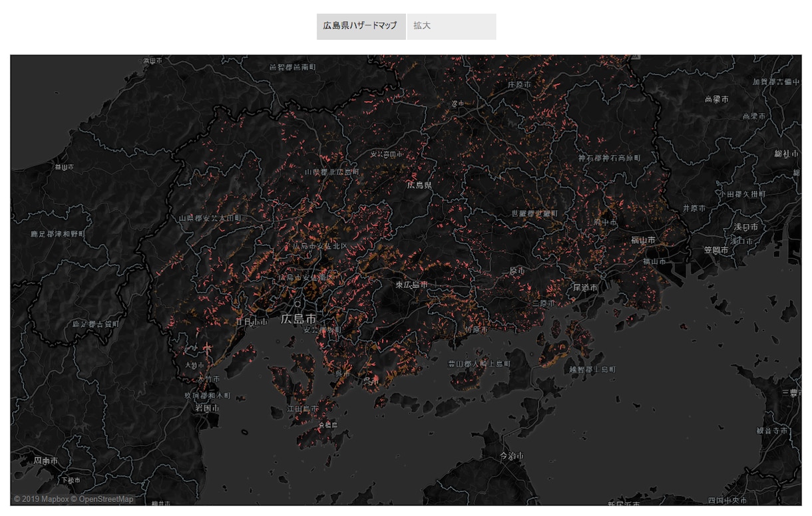The height and width of the screenshot is (516, 812).
Task: Select the 府中市 label
Action: (x=606, y=223)
